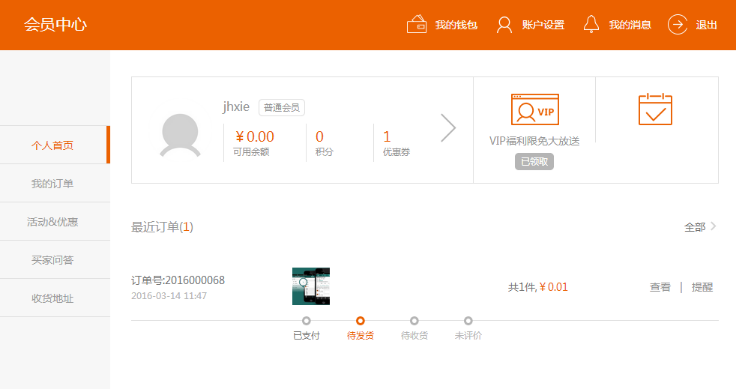Click the 会员中心 title
The height and width of the screenshot is (389, 736).
click(x=55, y=24)
